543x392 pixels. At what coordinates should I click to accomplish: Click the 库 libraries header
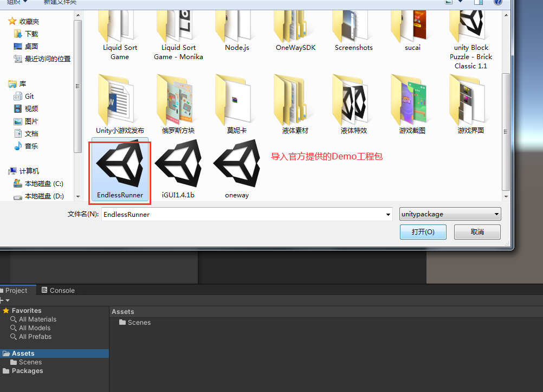click(17, 84)
